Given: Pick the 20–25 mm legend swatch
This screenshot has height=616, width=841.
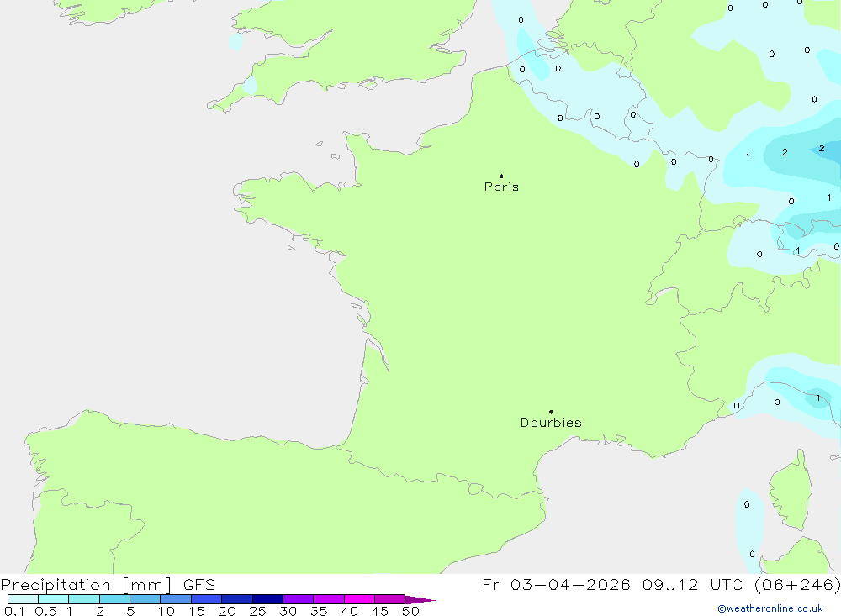Looking at the screenshot, I should [237, 599].
